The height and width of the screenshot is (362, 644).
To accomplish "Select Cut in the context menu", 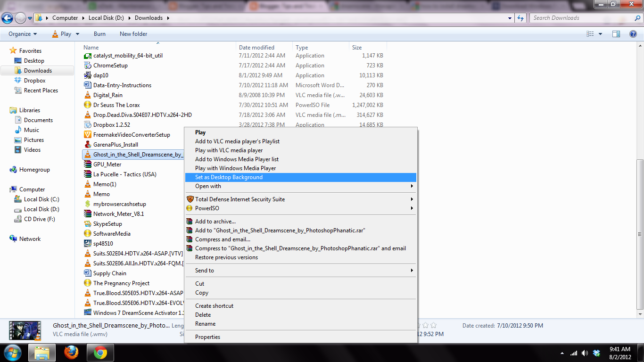I will [x=199, y=284].
